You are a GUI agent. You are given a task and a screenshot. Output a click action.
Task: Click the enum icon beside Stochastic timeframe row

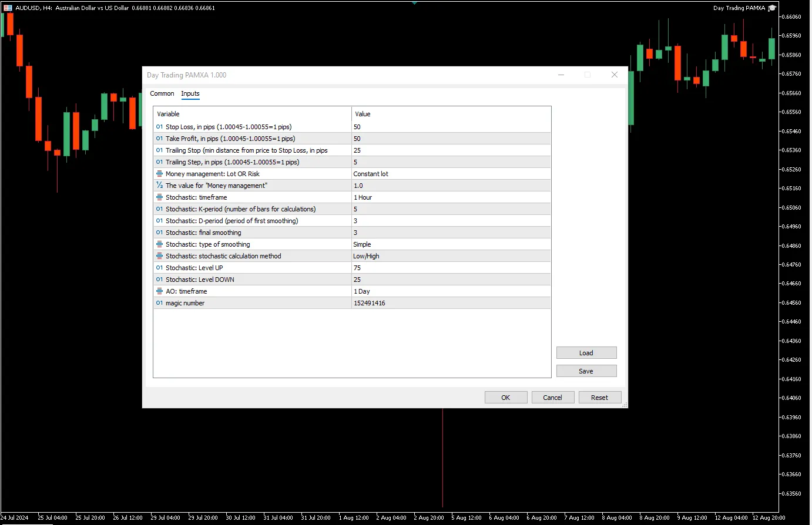pos(159,197)
